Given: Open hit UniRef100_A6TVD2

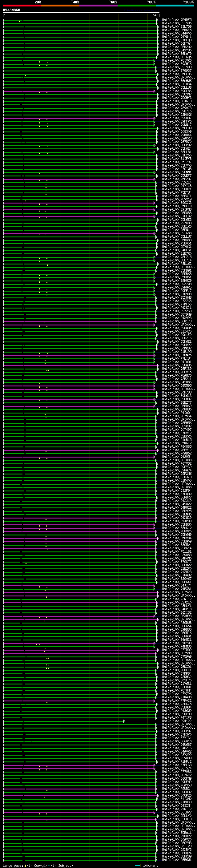Looking at the screenshot, I should (177, 463).
